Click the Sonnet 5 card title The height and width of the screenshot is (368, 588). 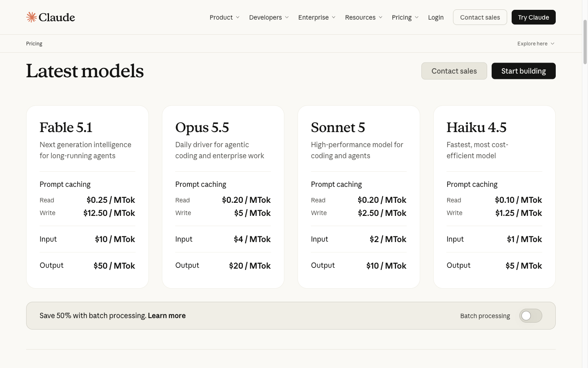click(x=338, y=128)
